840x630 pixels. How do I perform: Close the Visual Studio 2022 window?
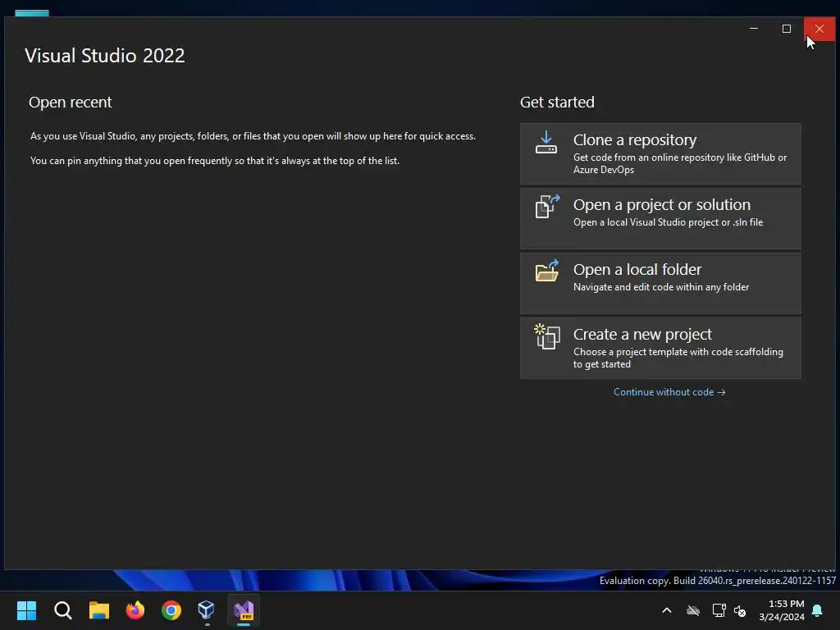point(819,29)
